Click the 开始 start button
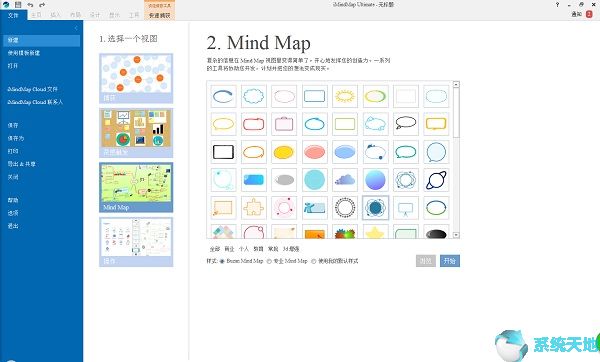Image resolution: width=600 pixels, height=362 pixels. click(x=450, y=261)
